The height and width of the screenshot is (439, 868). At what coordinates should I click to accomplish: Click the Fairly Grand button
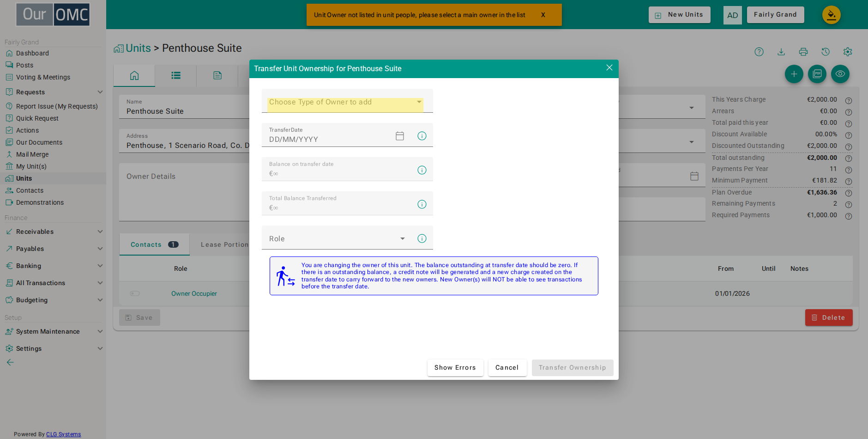776,15
